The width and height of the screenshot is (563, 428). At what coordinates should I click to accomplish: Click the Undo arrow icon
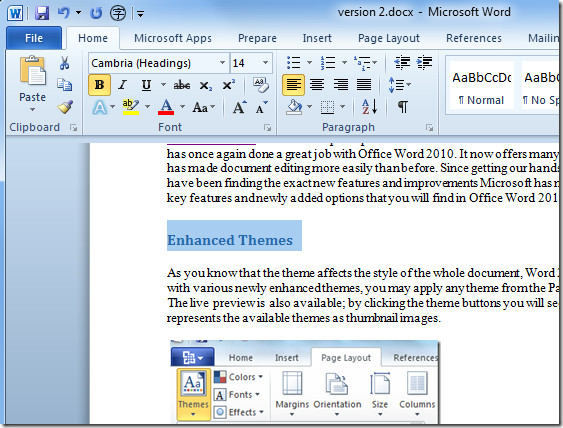64,13
